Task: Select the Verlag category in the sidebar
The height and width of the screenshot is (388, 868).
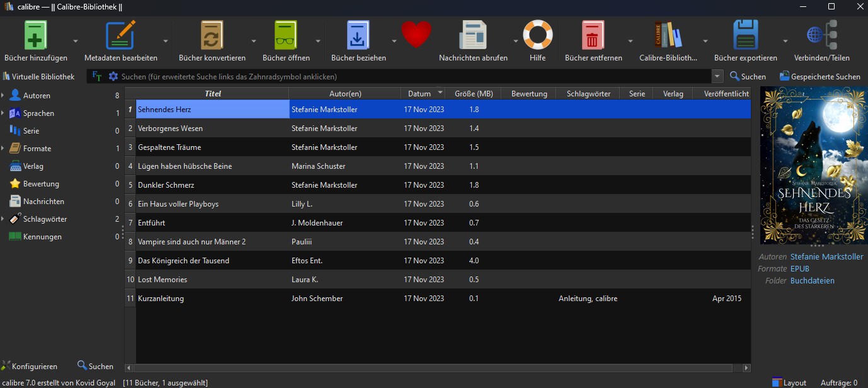Action: point(33,166)
